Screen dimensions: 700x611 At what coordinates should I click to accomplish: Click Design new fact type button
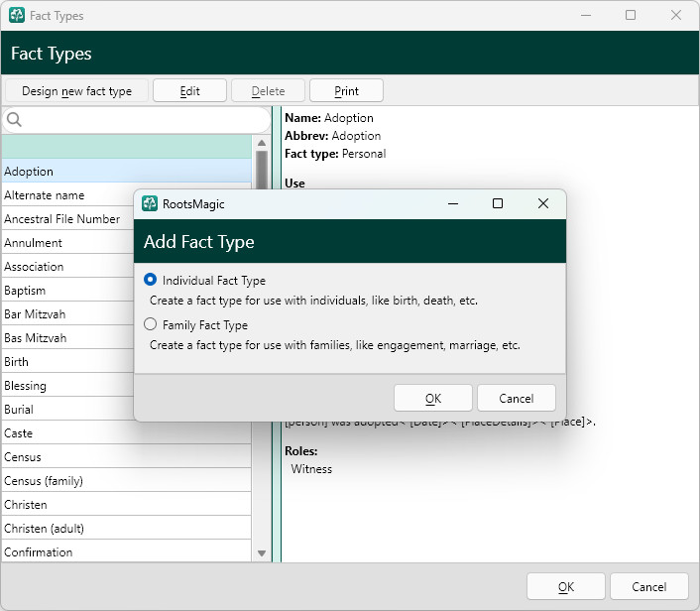pos(76,91)
